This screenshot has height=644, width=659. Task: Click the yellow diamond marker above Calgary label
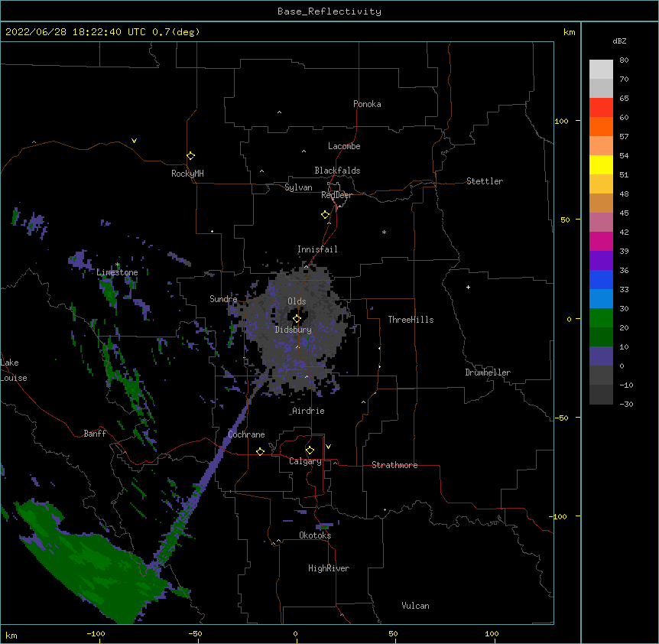310,450
